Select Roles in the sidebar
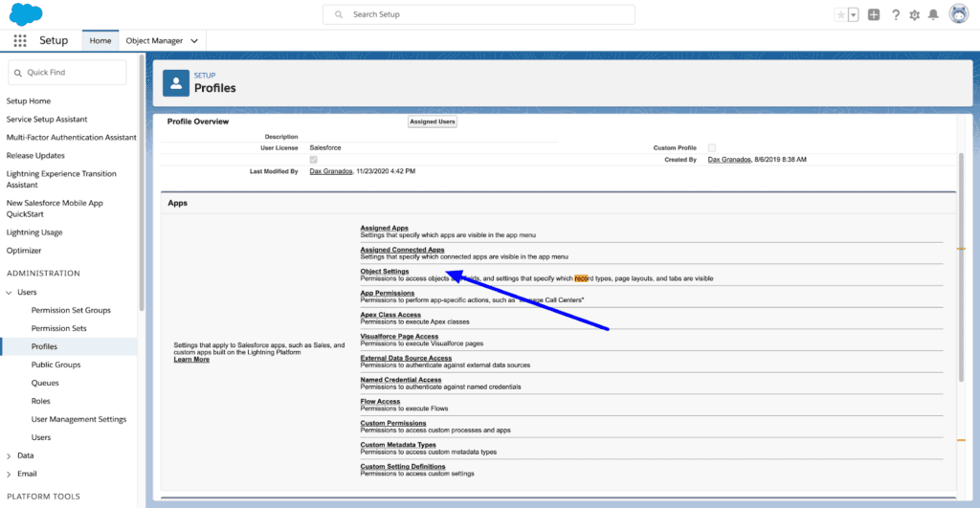Screen dimensions: 980x508 click(40, 401)
